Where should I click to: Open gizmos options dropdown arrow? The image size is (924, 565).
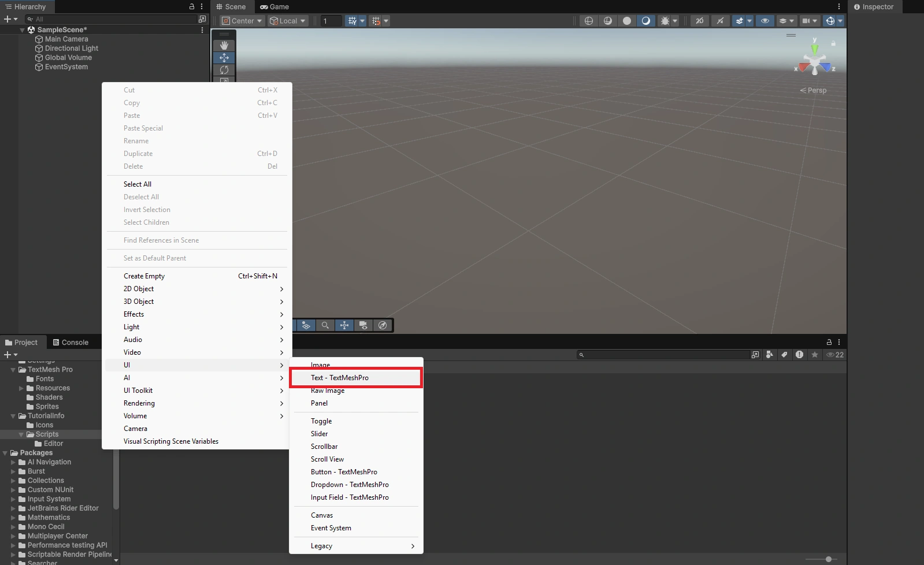tap(840, 21)
